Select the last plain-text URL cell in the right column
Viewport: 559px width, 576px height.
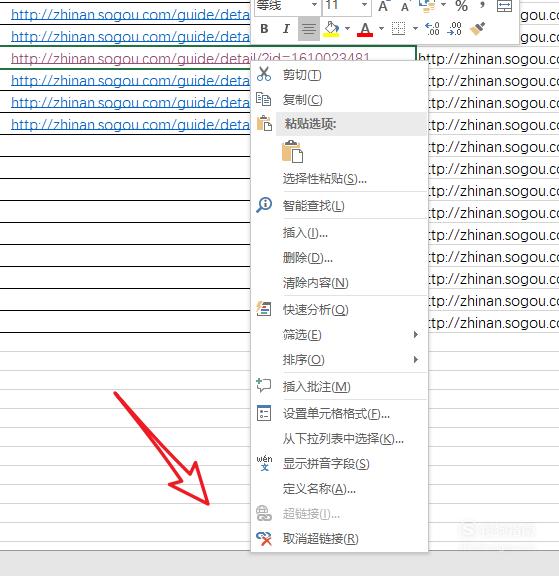[x=493, y=323]
